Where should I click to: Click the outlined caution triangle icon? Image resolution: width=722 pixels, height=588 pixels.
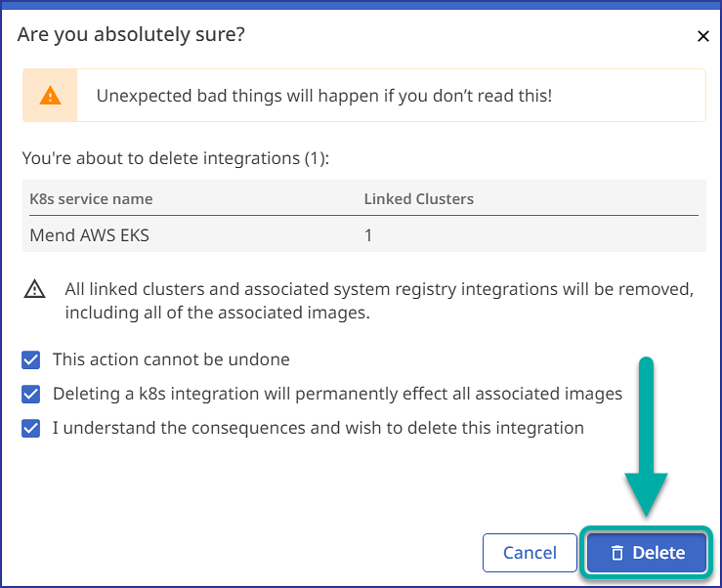(x=35, y=289)
